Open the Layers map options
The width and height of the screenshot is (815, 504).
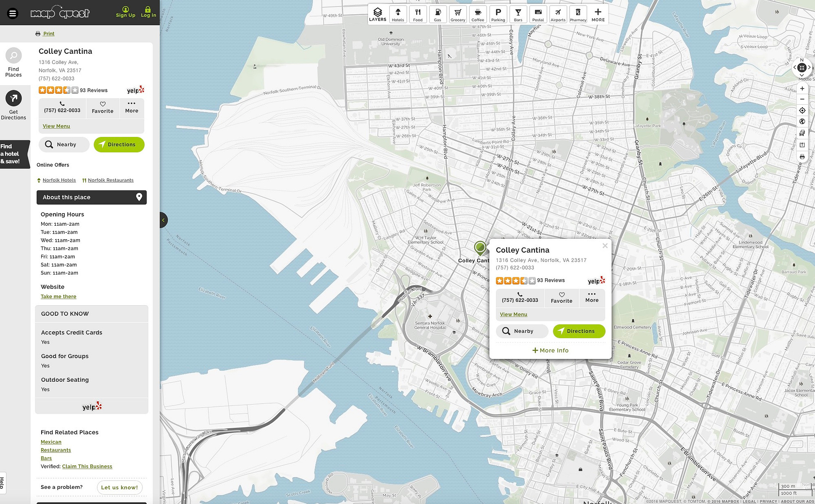pos(377,14)
